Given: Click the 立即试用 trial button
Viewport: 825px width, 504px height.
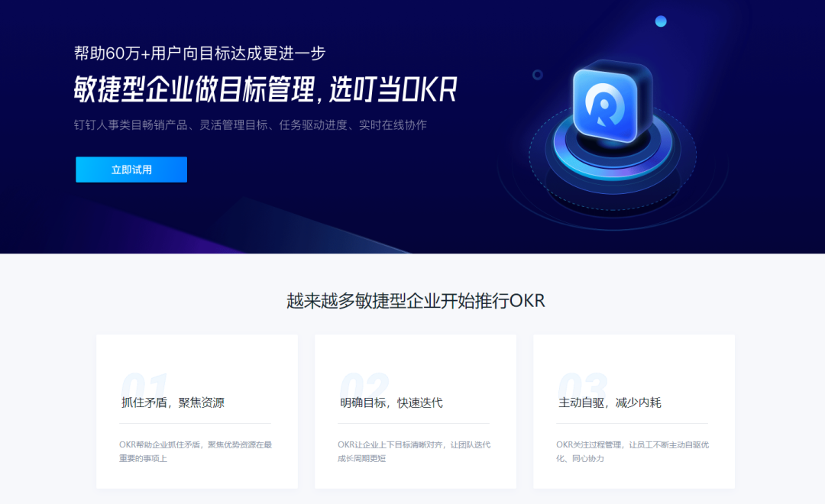Looking at the screenshot, I should [x=131, y=170].
